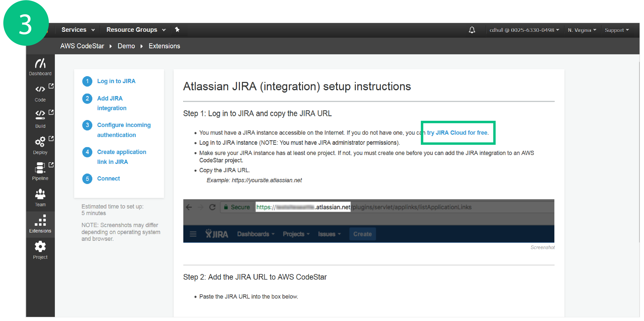Click example URL https://yoursite.atlassian.net

click(267, 180)
